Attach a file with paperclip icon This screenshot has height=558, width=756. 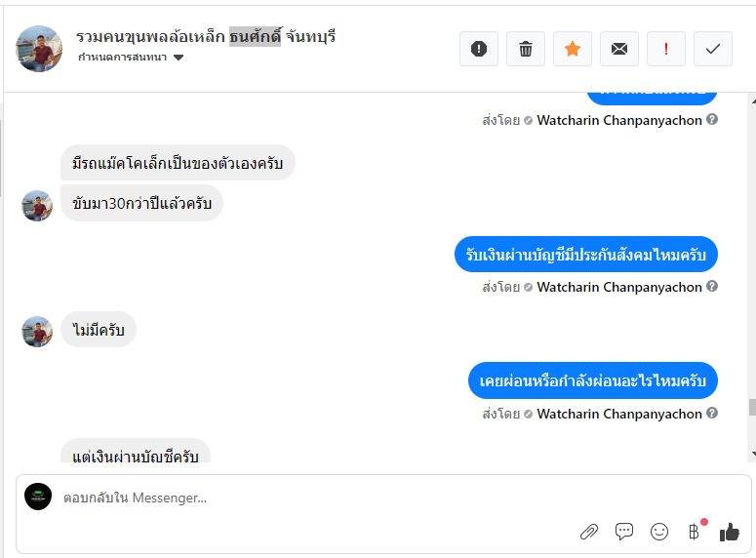[x=589, y=532]
